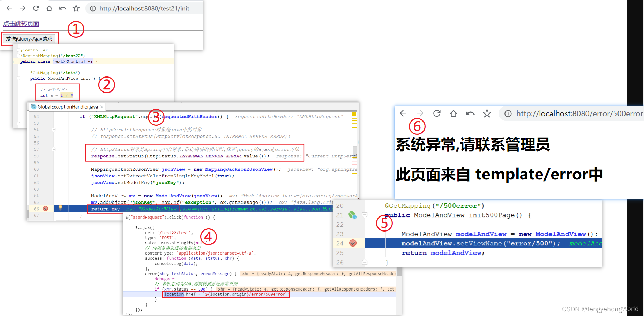Click line number 60 in the gutter
This screenshot has height=316, width=644.
click(x=36, y=169)
